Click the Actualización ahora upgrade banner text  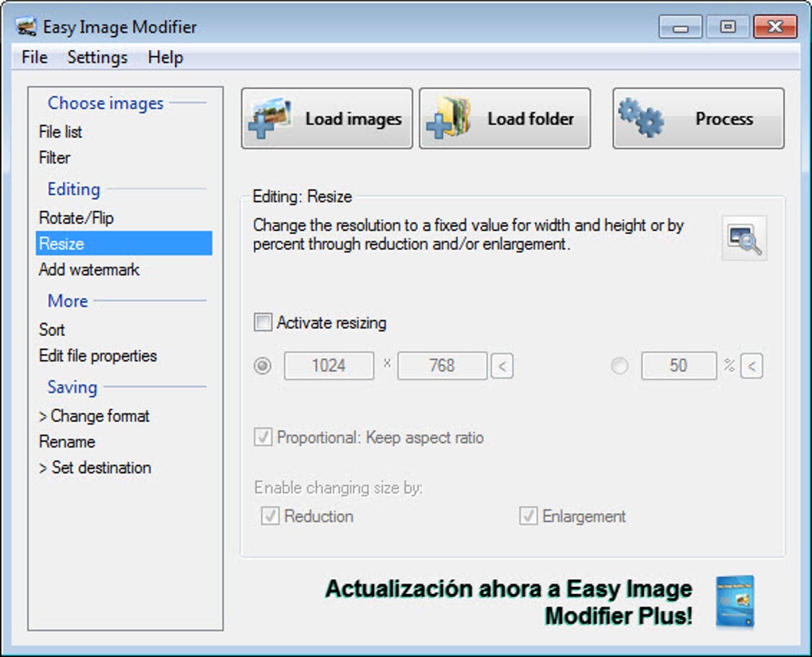click(509, 602)
